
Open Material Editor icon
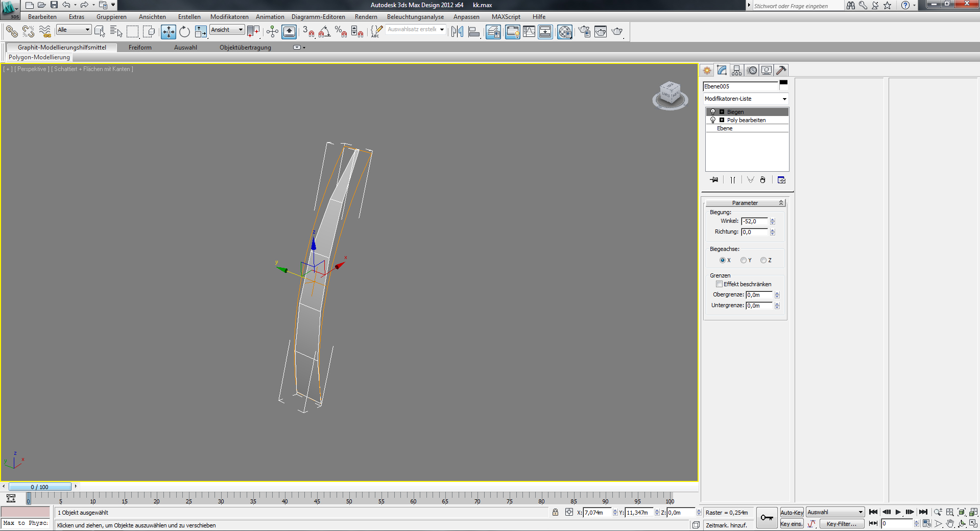pos(565,32)
